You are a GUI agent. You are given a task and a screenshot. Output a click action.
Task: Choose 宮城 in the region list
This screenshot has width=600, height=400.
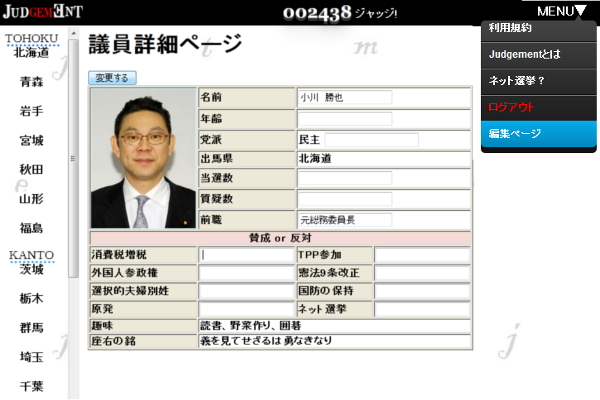(31, 140)
